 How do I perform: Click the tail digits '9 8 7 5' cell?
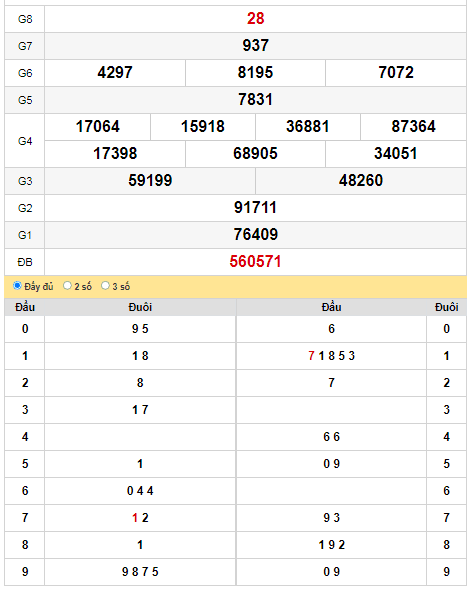[140, 572]
